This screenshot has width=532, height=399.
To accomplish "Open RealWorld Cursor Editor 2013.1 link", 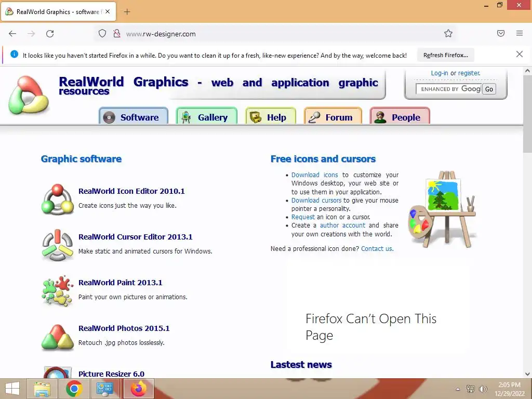I will 136,237.
